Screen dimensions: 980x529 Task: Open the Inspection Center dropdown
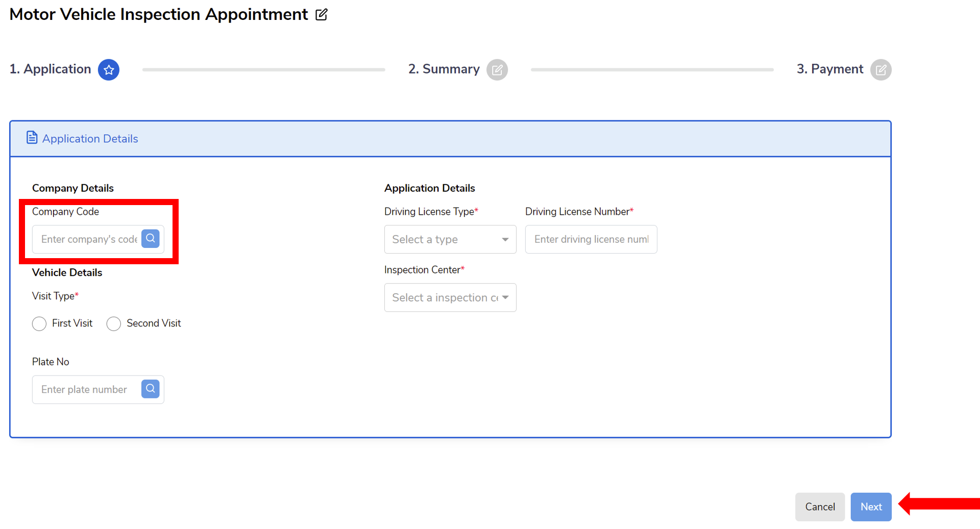(450, 297)
